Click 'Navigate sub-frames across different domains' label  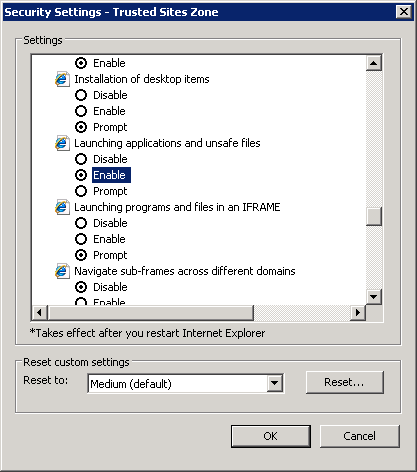coord(185,271)
